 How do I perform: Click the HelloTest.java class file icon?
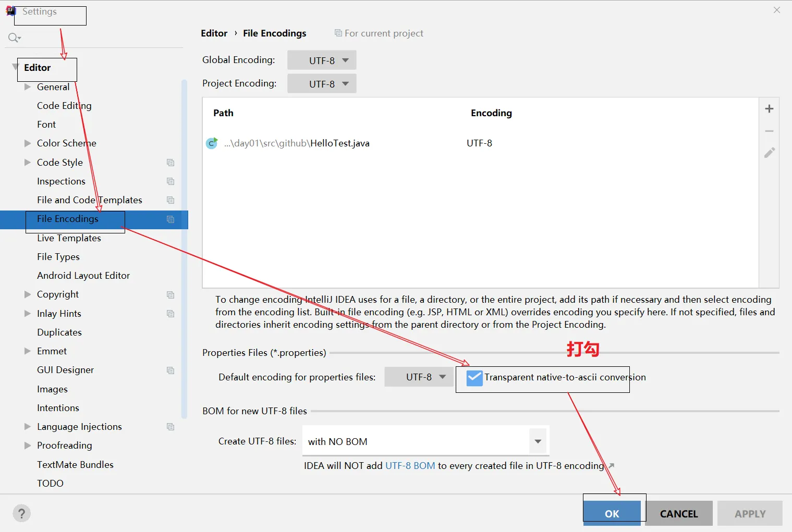212,143
